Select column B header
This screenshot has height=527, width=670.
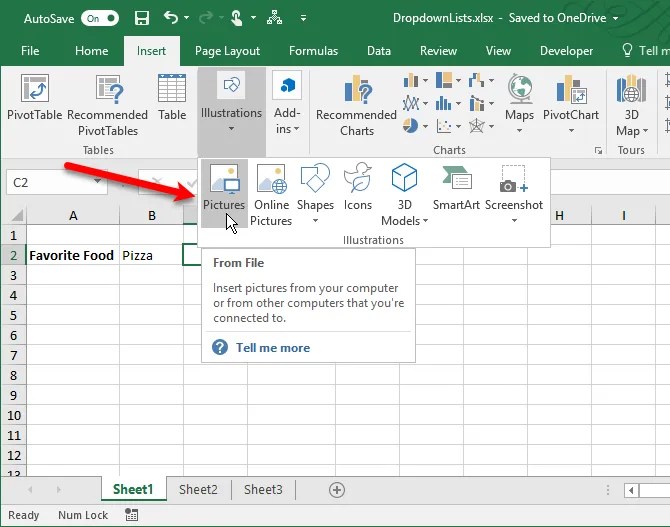click(x=151, y=215)
